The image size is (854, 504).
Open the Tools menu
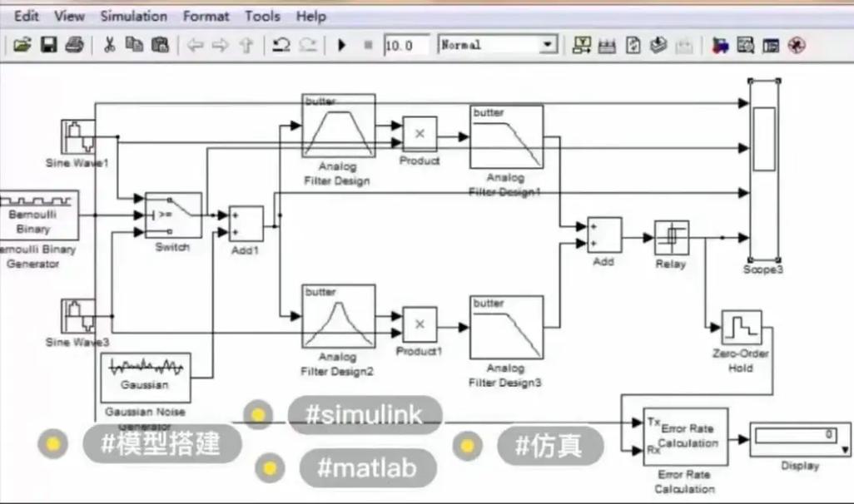tap(262, 15)
